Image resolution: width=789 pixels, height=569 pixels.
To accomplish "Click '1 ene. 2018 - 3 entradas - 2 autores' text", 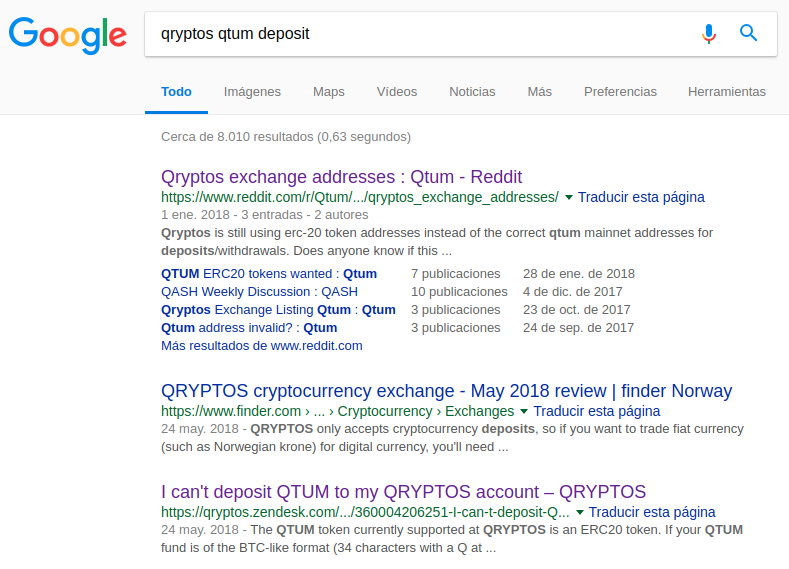I will (x=265, y=215).
